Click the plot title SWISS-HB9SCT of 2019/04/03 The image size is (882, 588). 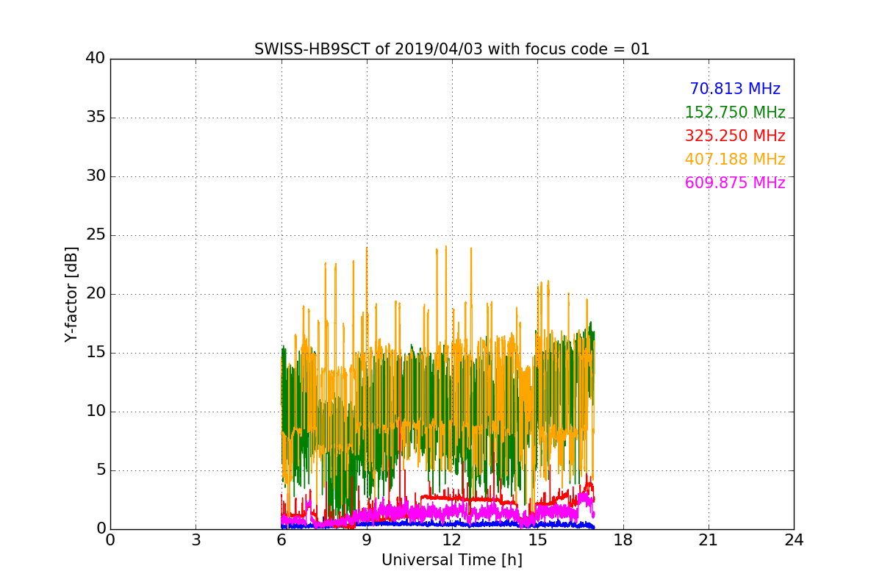452,49
